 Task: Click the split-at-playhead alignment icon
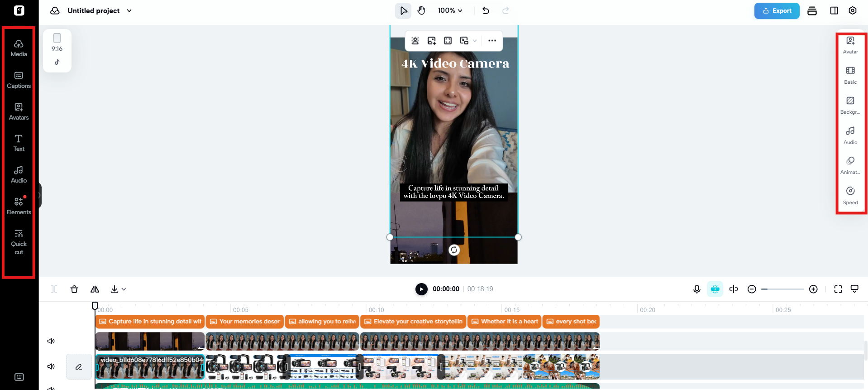point(734,289)
